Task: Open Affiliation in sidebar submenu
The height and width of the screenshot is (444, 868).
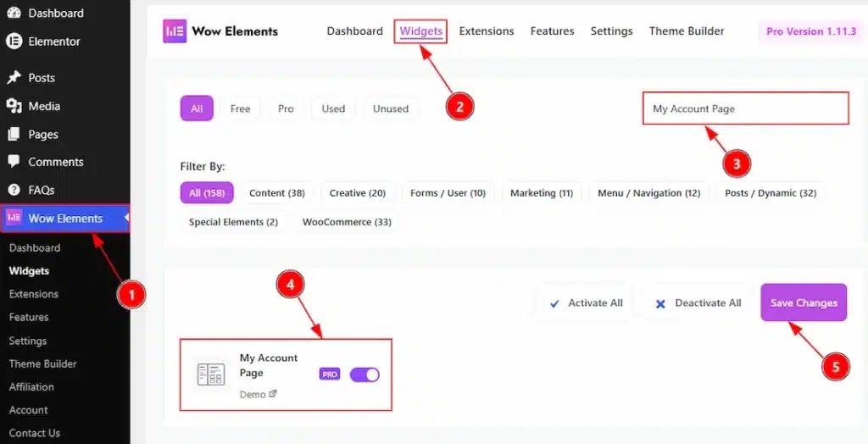Action: point(31,387)
